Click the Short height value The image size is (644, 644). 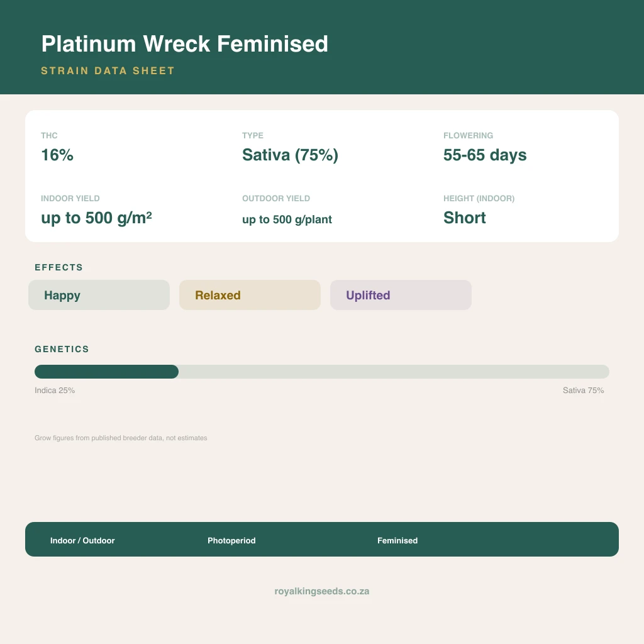465,218
